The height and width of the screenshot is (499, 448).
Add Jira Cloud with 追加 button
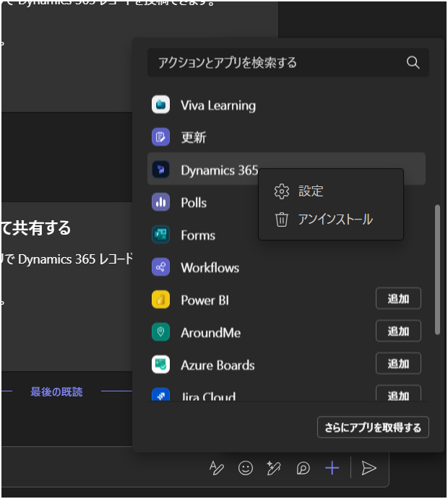pyautogui.click(x=398, y=394)
